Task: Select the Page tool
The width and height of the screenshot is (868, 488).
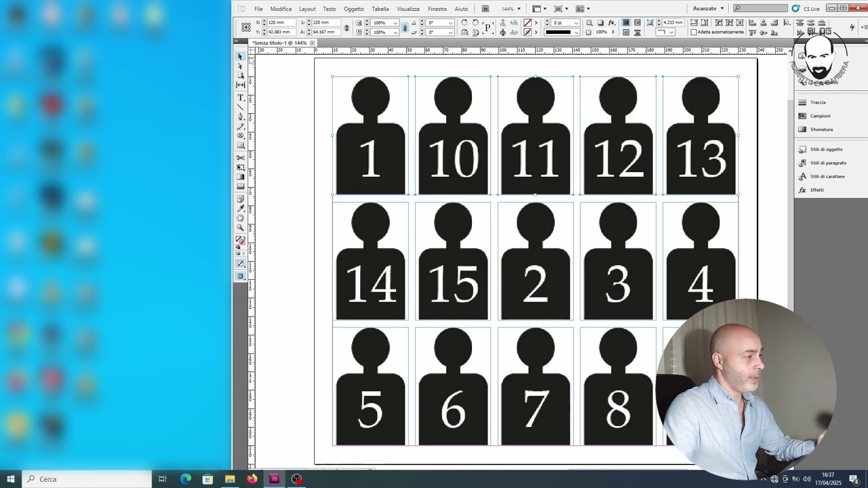Action: [x=240, y=75]
